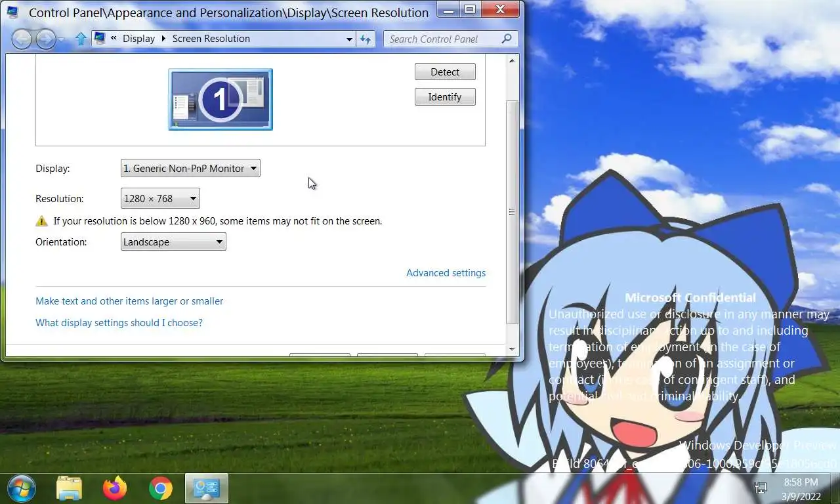Click the recent pages arrow next to Forward

[61, 39]
